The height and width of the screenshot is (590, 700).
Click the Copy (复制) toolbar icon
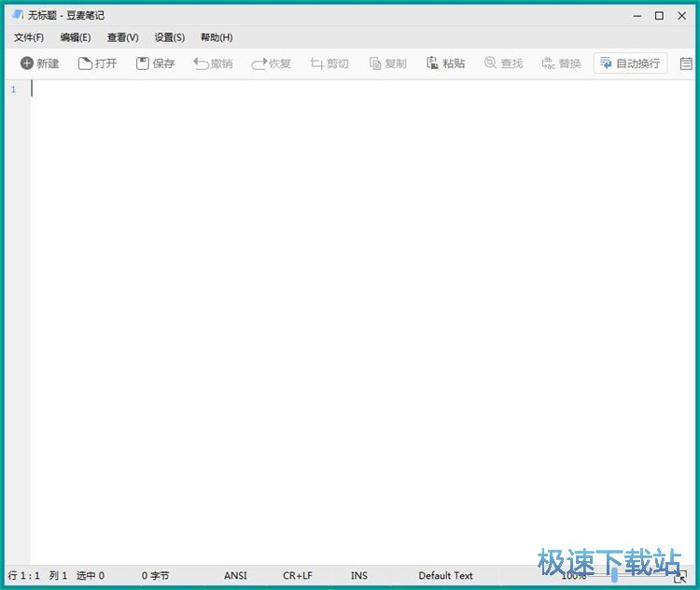375,63
